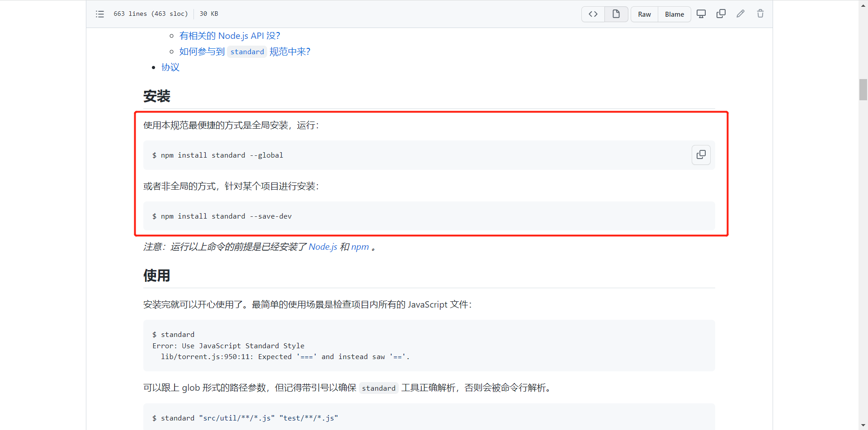Image resolution: width=868 pixels, height=430 pixels.
Task: Open the npm link in the note
Action: click(x=360, y=247)
